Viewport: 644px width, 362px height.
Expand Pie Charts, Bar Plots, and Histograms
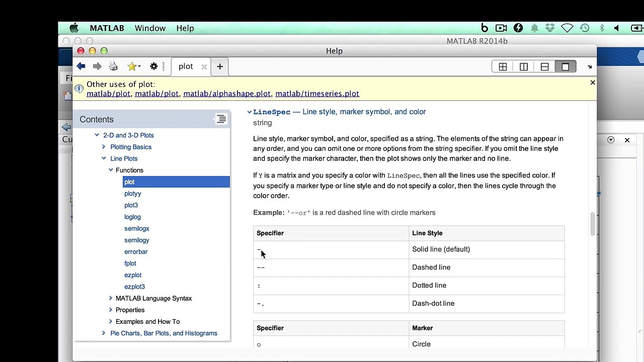104,333
